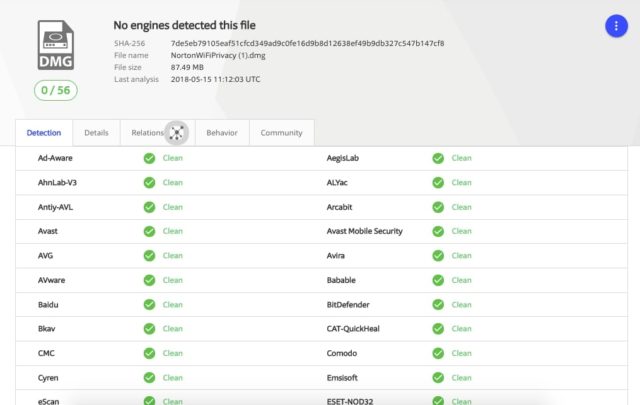This screenshot has width=640, height=405.
Task: Click the BitDefender engine name
Action: [x=348, y=305]
